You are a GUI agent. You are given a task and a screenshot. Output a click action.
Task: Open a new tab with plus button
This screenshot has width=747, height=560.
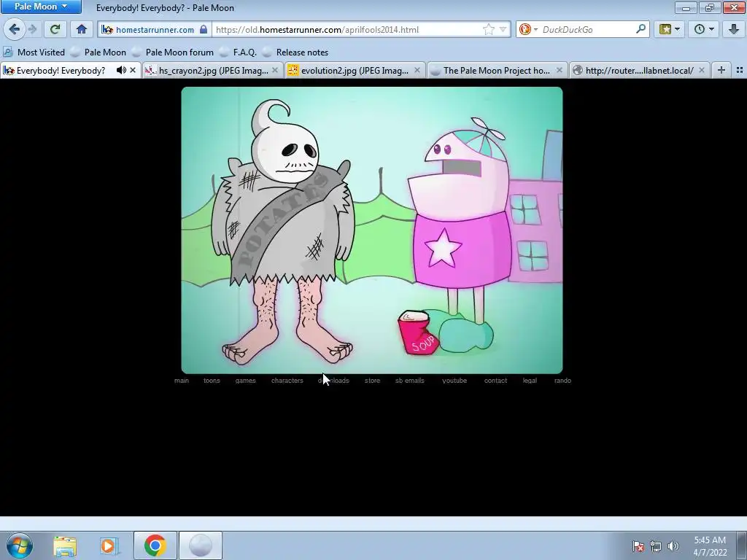click(721, 70)
